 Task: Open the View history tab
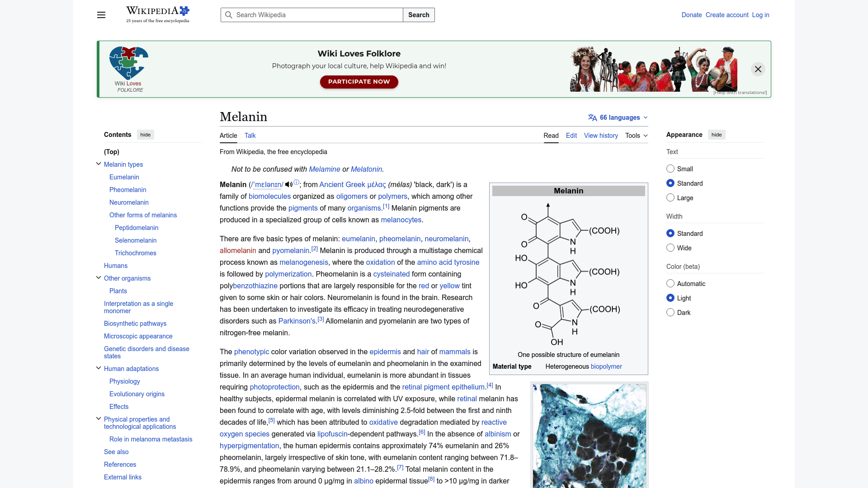(601, 136)
